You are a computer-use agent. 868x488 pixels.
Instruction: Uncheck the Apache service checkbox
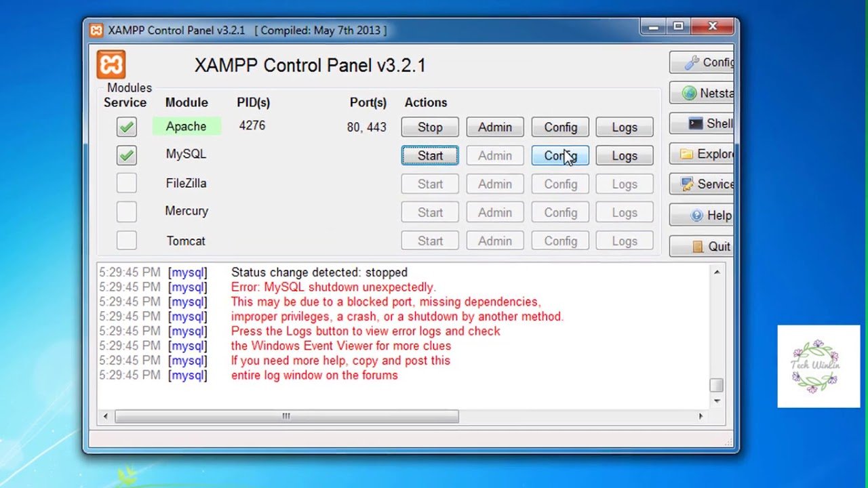(126, 127)
